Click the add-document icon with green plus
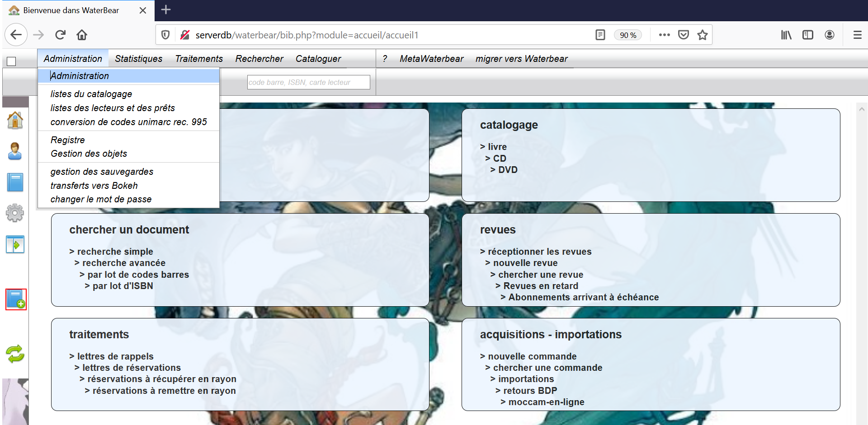This screenshot has width=868, height=425. coord(16,299)
